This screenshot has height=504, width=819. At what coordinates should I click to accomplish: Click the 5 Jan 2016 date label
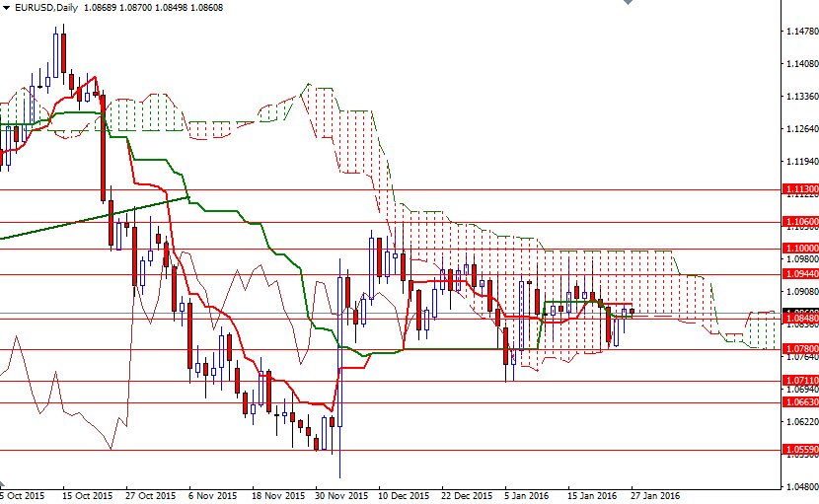tap(527, 495)
